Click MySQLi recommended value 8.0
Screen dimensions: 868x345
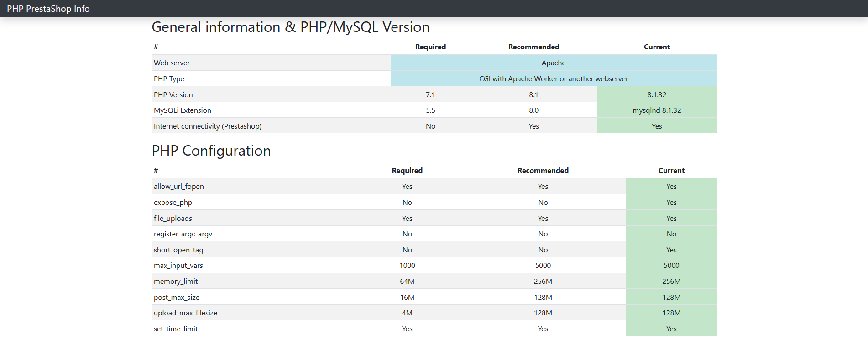(x=534, y=110)
